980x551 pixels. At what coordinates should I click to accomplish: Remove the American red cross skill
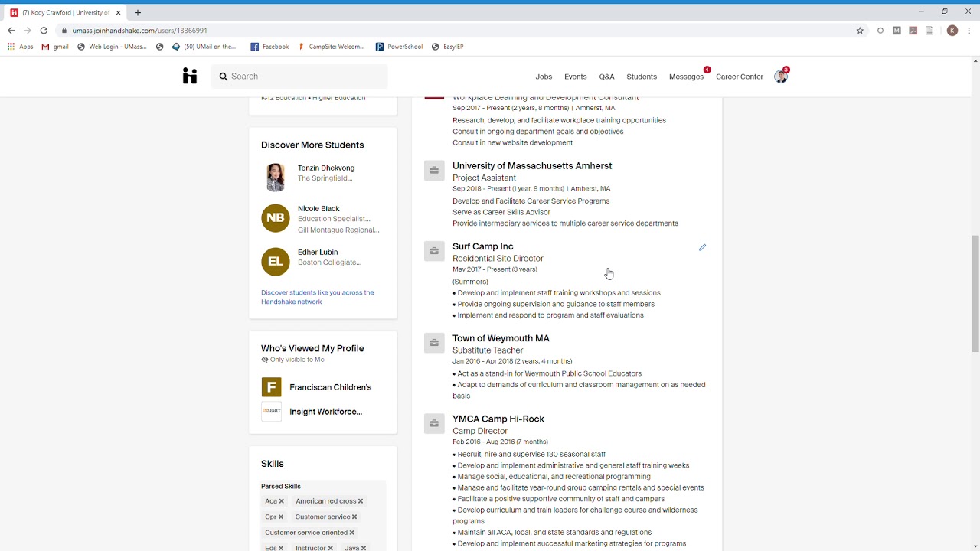(361, 501)
